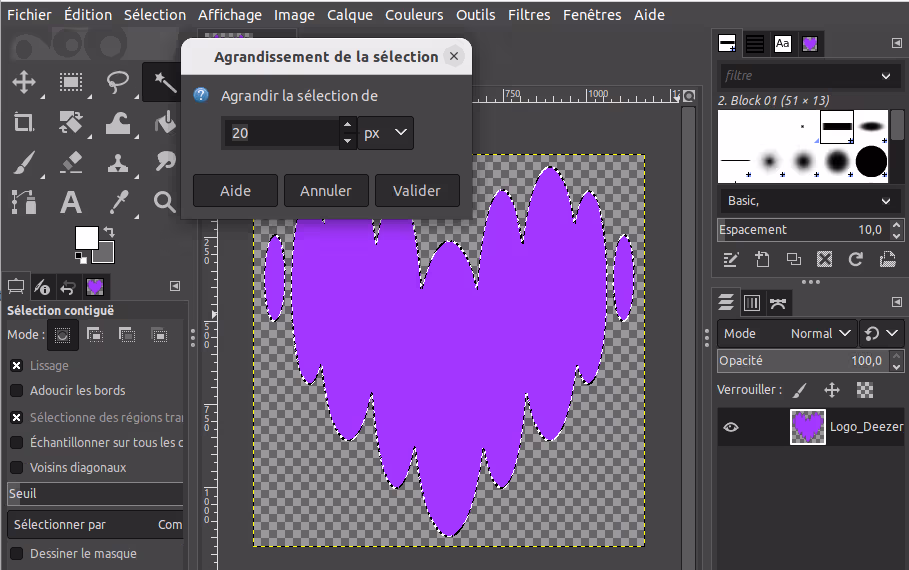Viewport: 909px width, 570px height.
Task: Open the Filtres menu
Action: [x=528, y=15]
